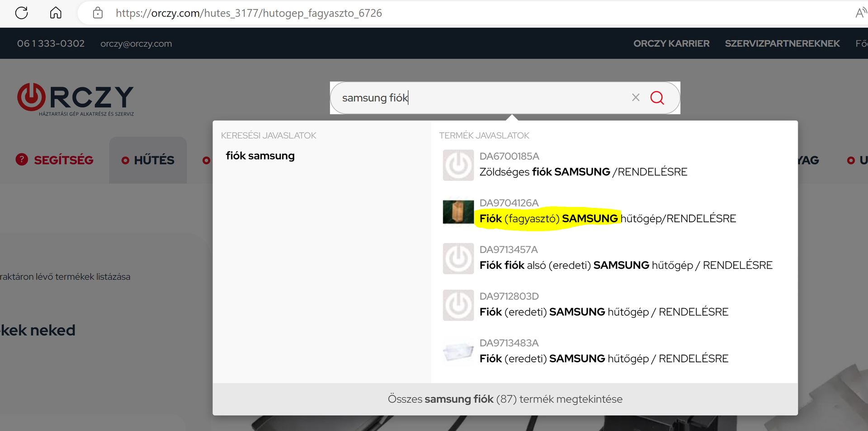Viewport: 868px width, 431px height.
Task: Open thumbnail for product DA6700185A
Action: (458, 165)
